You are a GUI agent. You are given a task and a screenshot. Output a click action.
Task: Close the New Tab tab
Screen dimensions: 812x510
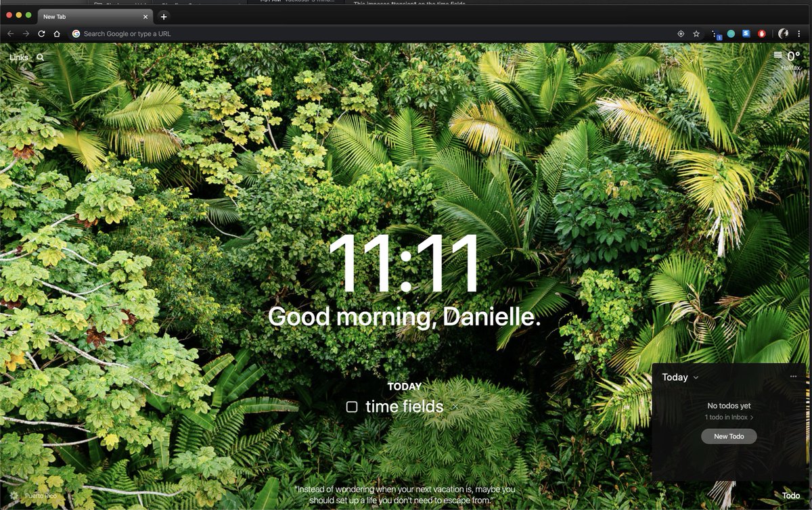[145, 16]
